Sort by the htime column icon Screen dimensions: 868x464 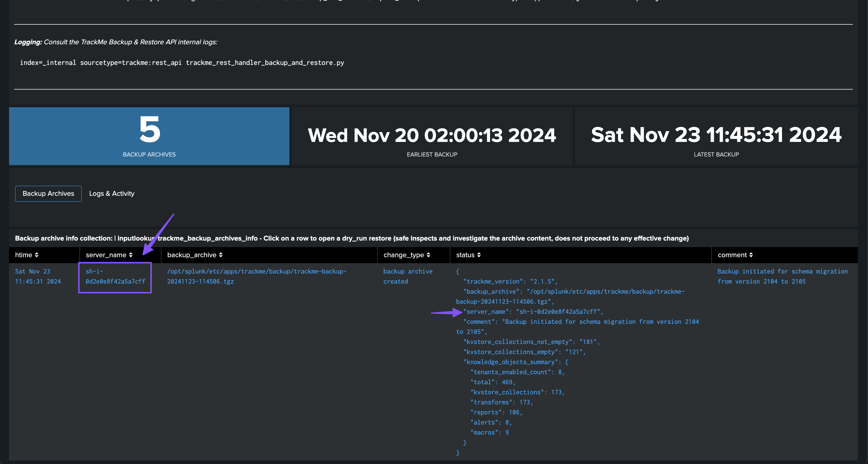click(36, 255)
